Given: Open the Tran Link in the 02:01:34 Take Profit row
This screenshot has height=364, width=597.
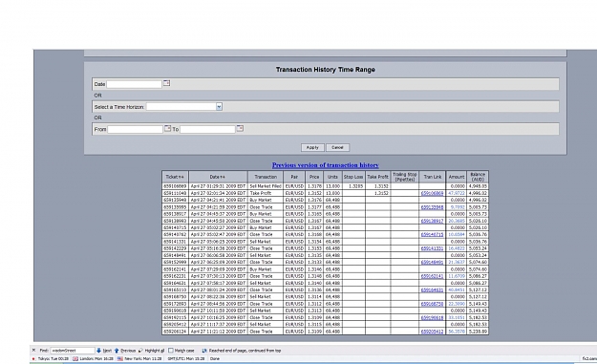Looking at the screenshot, I should click(x=432, y=193).
